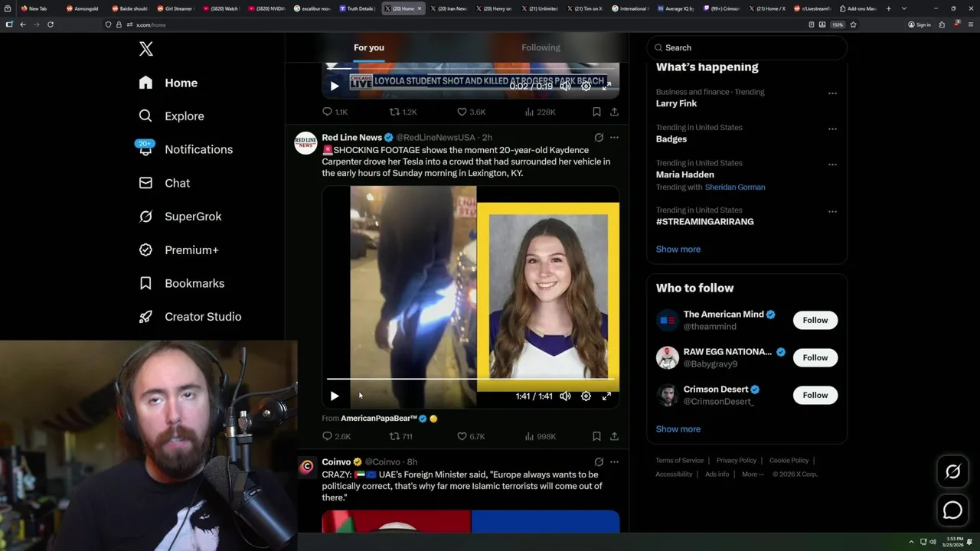Image resolution: width=980 pixels, height=551 pixels.
Task: Seek on the Kaydence Carpenter video progress bar
Action: coord(471,379)
